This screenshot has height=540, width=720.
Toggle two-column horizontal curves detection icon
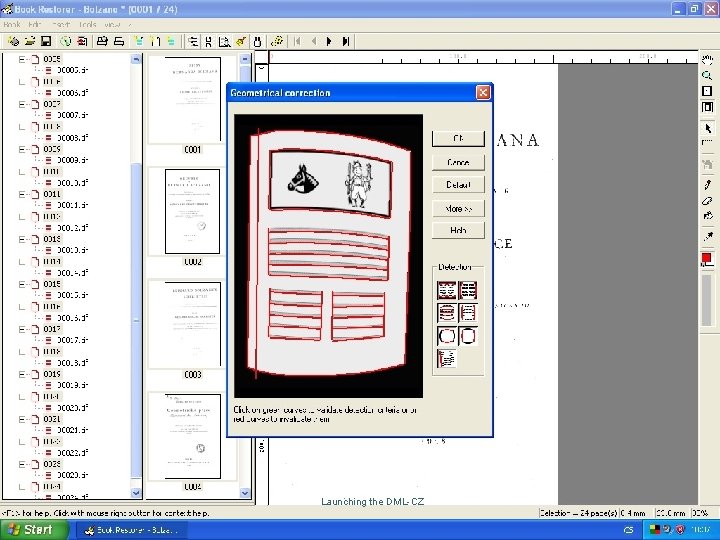(x=447, y=290)
